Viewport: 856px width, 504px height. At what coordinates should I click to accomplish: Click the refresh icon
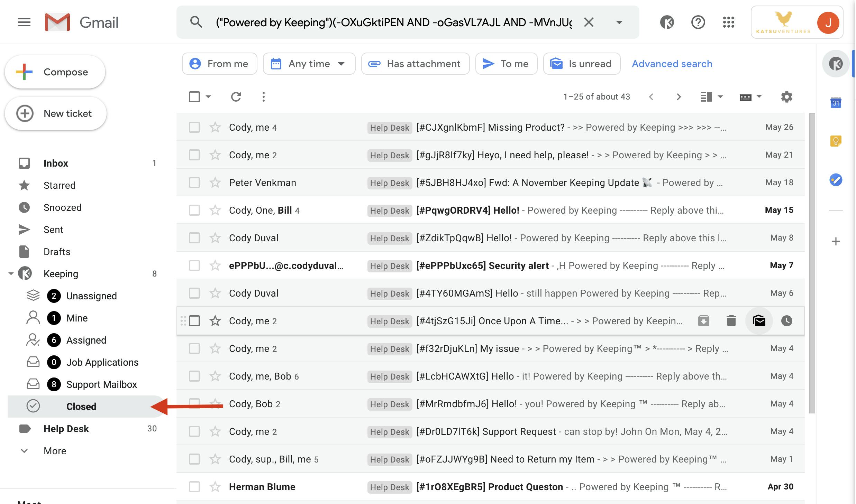point(236,97)
